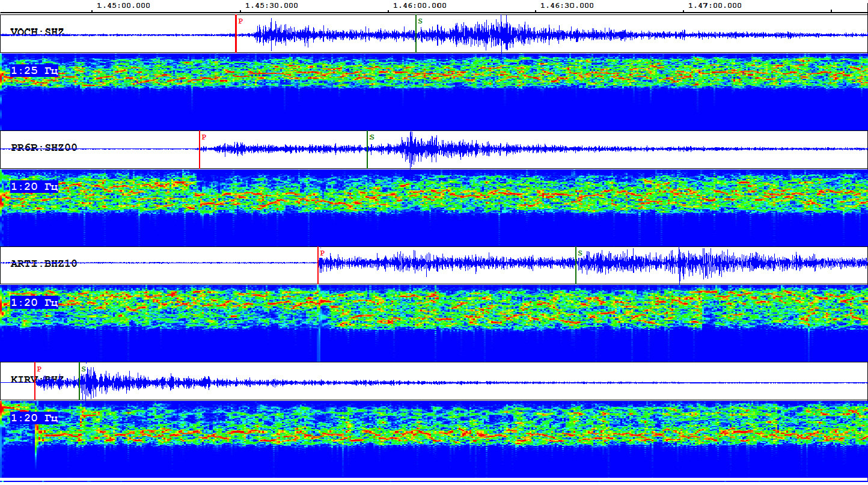Select the ARTI:BHZ10 station label
Image resolution: width=868 pixels, height=485 pixels.
tap(44, 263)
